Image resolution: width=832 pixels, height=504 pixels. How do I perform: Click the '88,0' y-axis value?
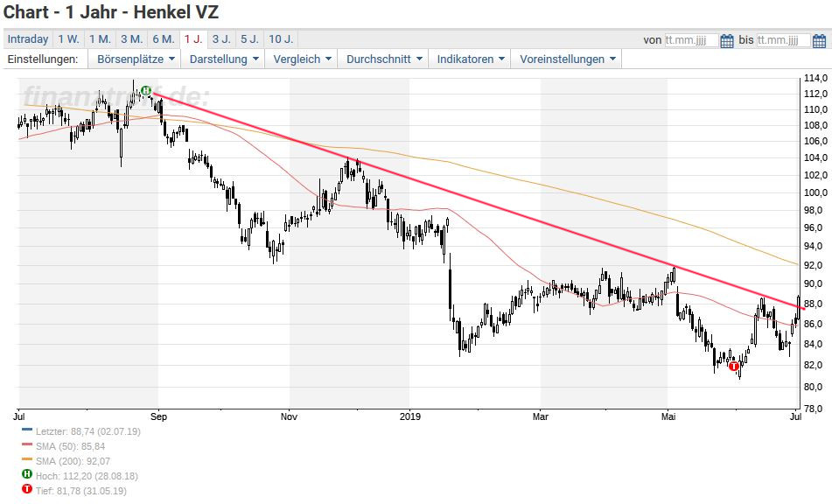[x=815, y=304]
